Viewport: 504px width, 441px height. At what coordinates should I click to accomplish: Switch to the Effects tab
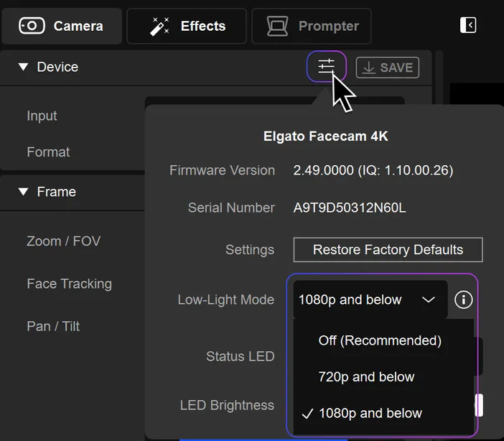(187, 26)
